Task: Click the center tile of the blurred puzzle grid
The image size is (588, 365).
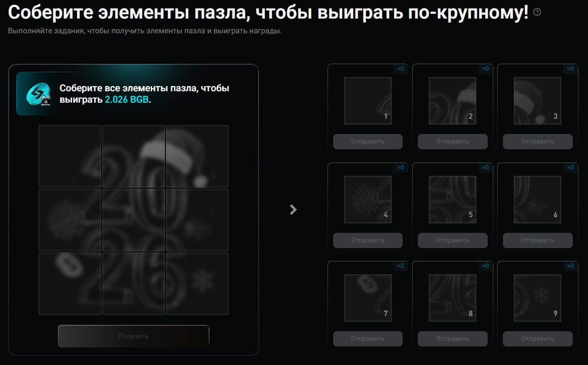Action: [133, 220]
